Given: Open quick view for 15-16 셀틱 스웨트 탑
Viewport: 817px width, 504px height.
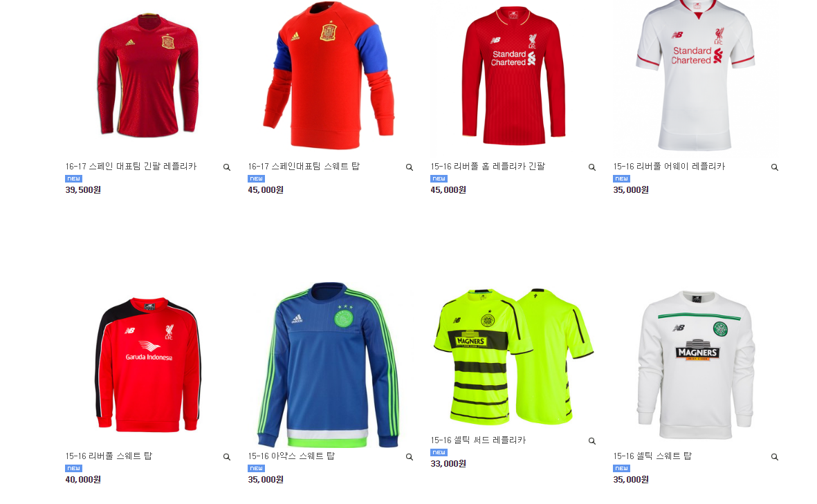Looking at the screenshot, I should click(775, 456).
